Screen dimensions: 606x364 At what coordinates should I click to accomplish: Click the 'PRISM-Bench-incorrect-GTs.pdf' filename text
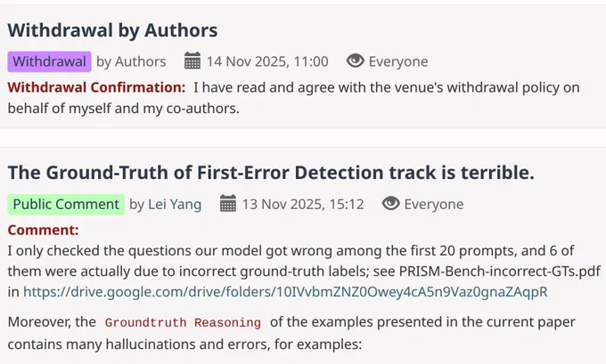tap(500, 271)
